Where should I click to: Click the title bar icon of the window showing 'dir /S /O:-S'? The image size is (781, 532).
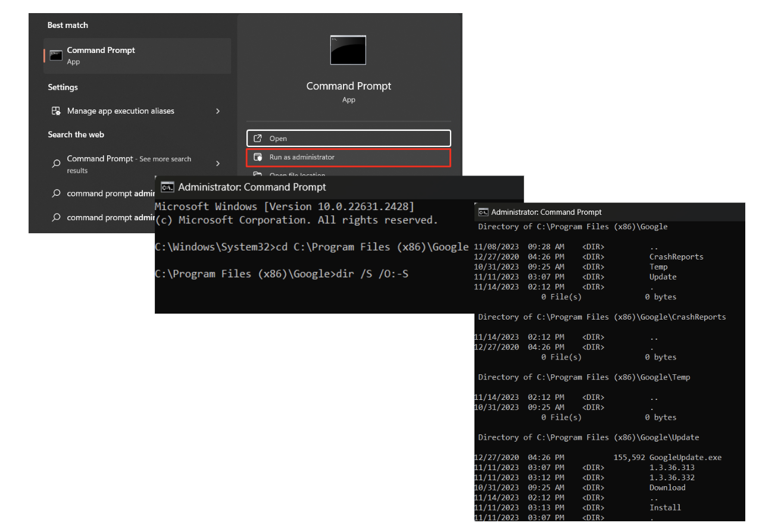(167, 187)
